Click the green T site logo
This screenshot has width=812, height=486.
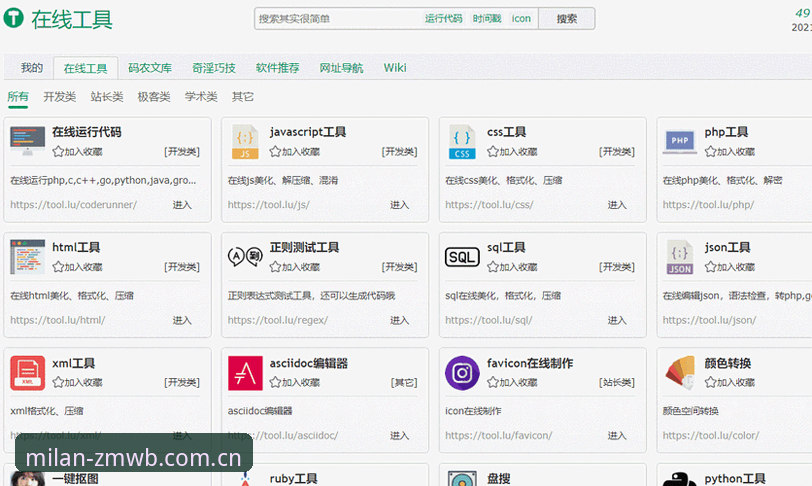pyautogui.click(x=13, y=18)
